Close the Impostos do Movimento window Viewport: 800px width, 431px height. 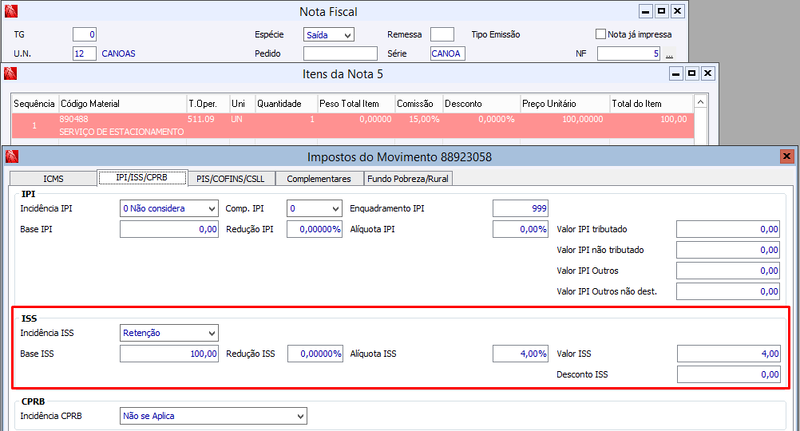(x=786, y=156)
